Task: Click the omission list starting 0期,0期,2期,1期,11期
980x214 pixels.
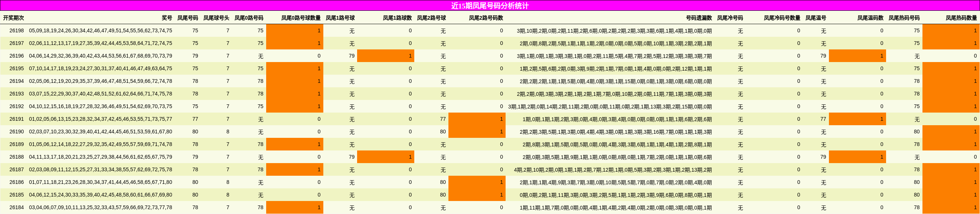Action: tap(616, 195)
